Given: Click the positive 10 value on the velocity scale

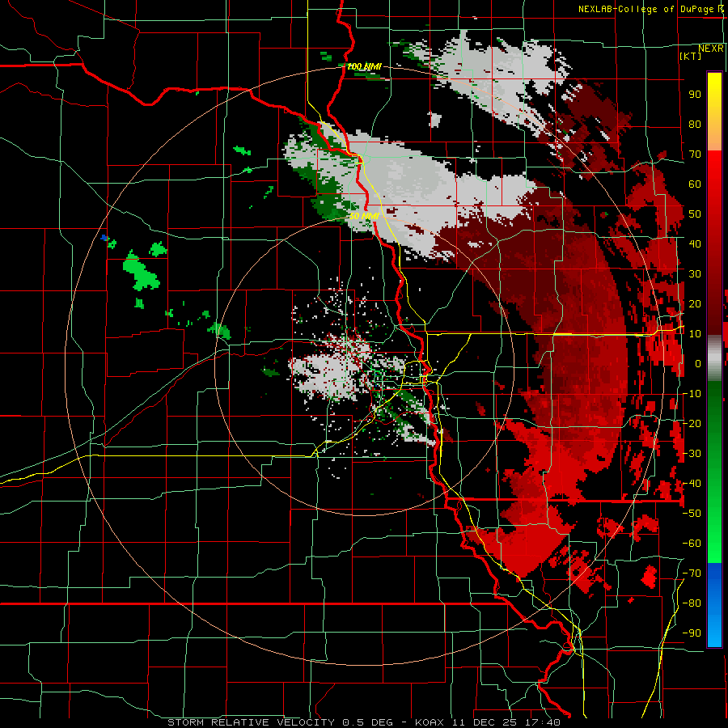Looking at the screenshot, I should tap(695, 334).
